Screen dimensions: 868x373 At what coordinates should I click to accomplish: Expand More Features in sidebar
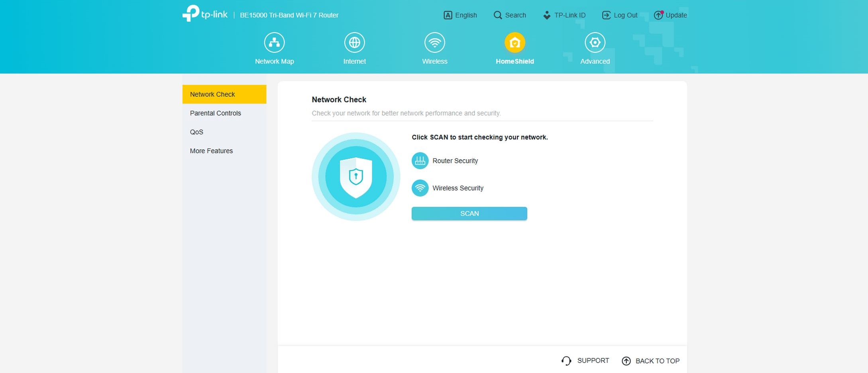[211, 151]
